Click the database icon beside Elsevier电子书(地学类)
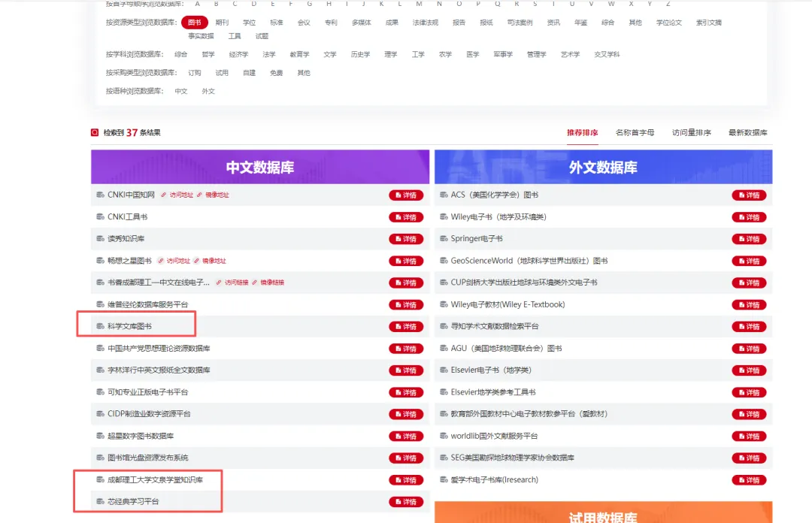 pos(444,370)
